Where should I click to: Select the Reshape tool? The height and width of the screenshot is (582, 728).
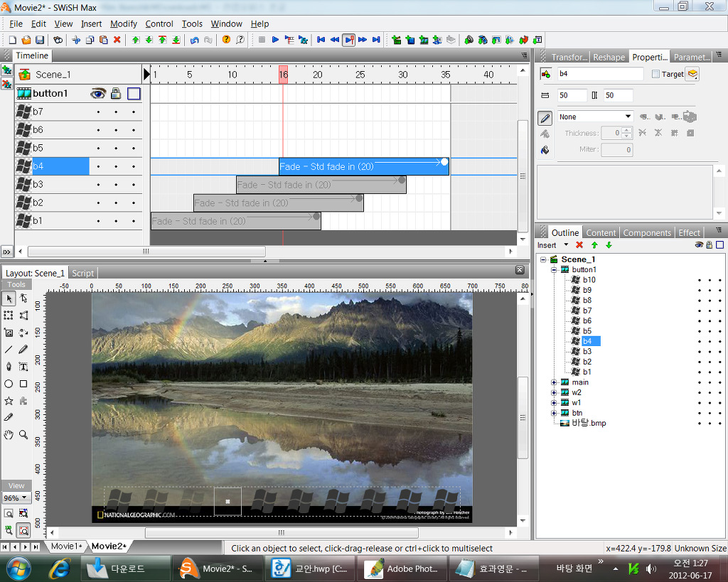(x=23, y=298)
